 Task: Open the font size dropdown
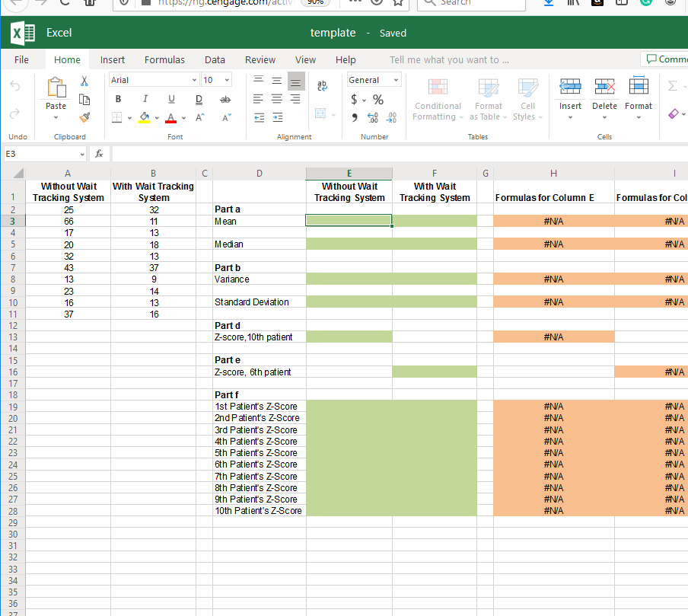(x=225, y=79)
